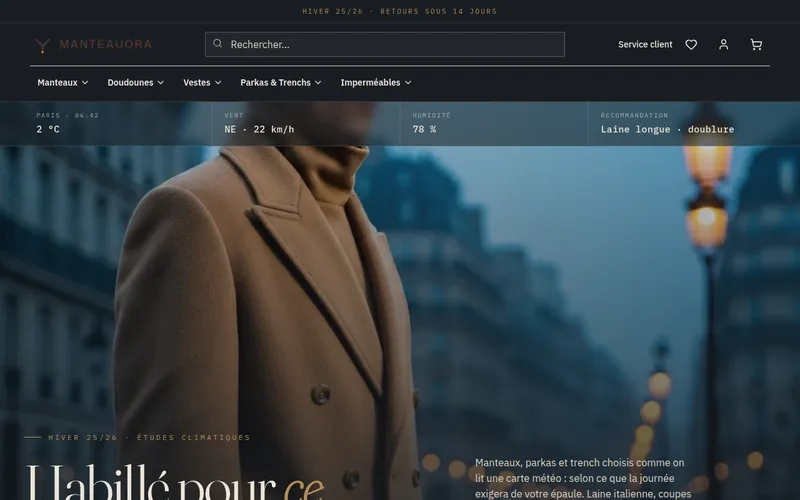Open the Imperméables dropdown
The width and height of the screenshot is (800, 500).
(376, 83)
